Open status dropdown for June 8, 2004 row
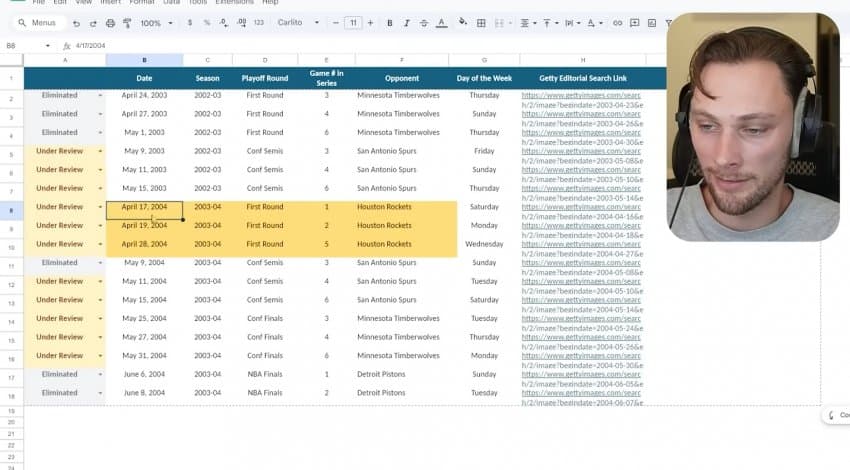Image resolution: width=850 pixels, height=470 pixels. point(100,393)
